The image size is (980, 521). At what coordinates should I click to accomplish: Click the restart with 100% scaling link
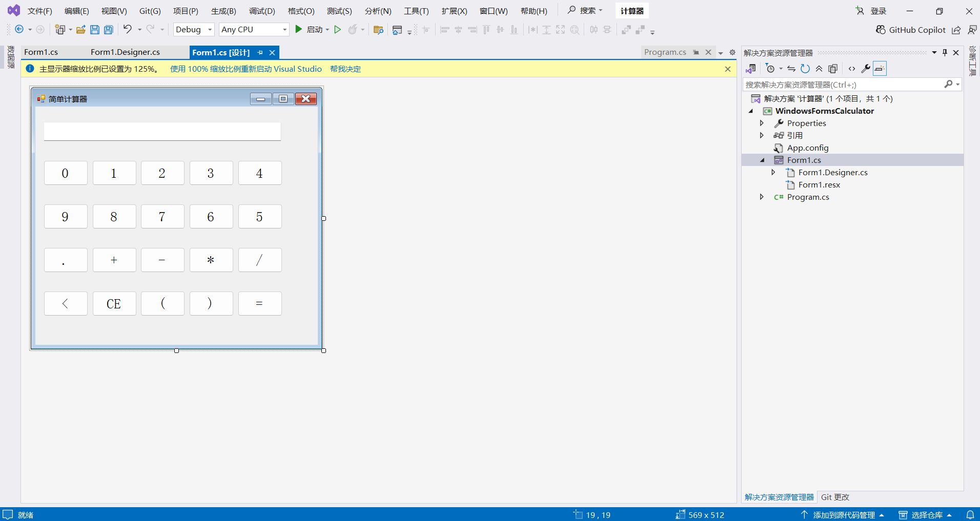click(x=246, y=69)
